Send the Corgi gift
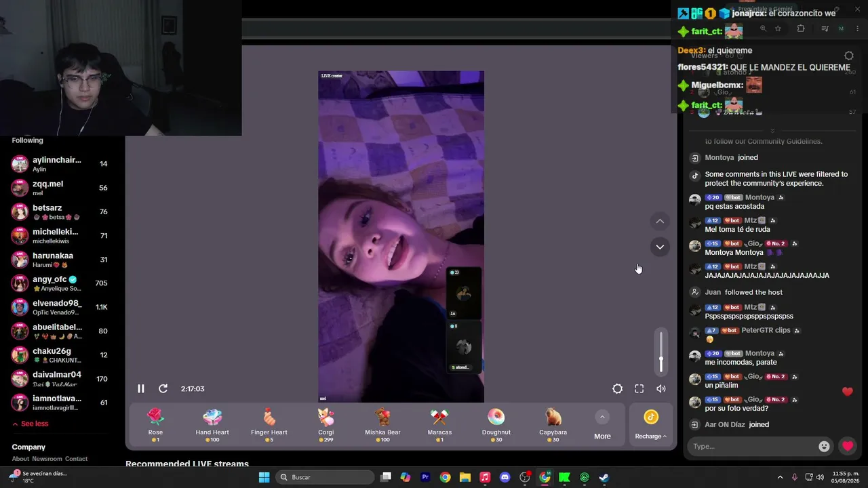Screen dimensions: 868x488 click(x=326, y=425)
